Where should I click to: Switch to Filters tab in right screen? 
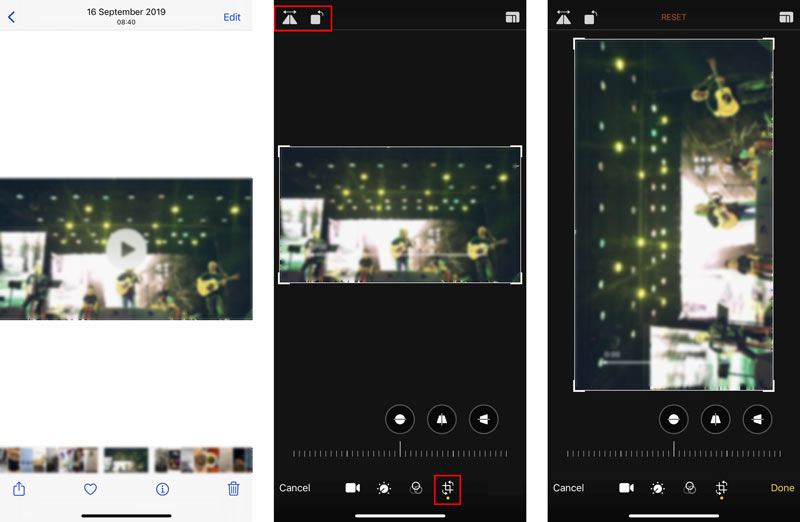689,488
